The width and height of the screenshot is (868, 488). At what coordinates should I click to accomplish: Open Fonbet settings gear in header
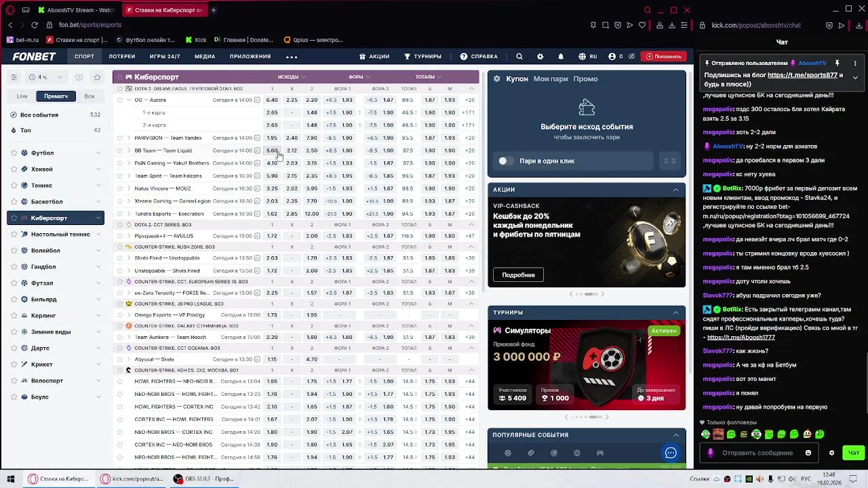point(540,56)
